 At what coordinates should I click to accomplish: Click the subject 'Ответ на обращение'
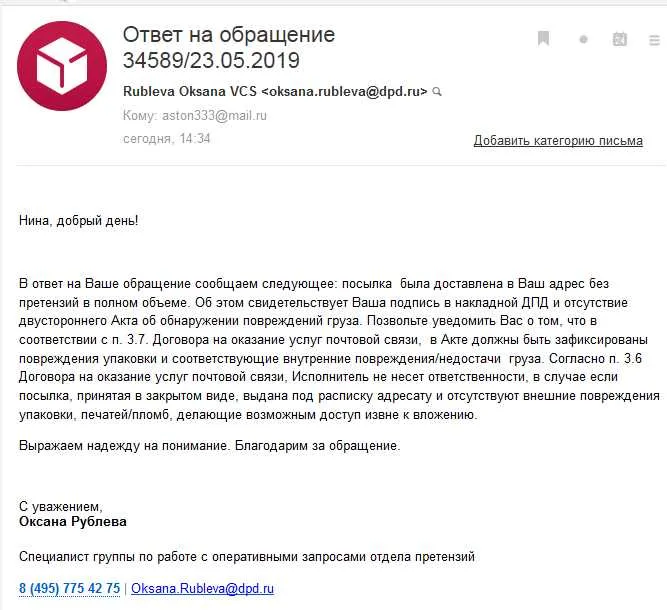pos(229,34)
